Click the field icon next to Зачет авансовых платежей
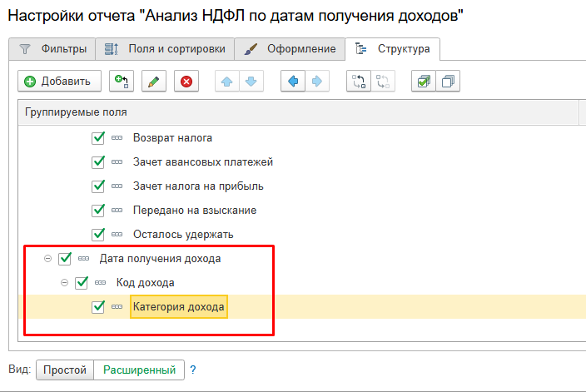This screenshot has height=392, width=586. (x=117, y=161)
